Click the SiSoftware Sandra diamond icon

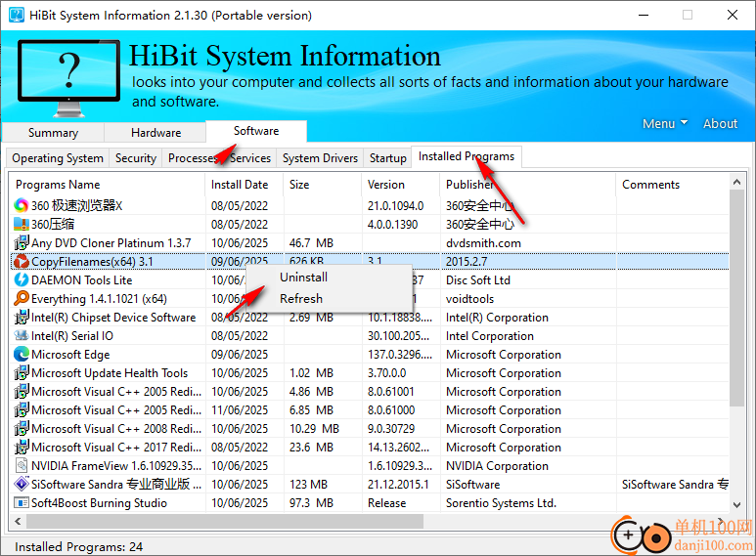tap(22, 485)
